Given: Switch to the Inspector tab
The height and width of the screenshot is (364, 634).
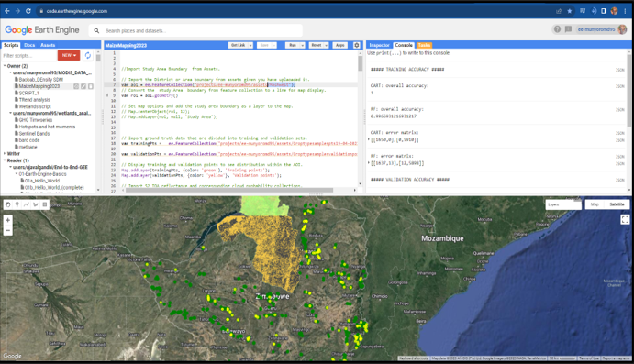Looking at the screenshot, I should pos(379,45).
